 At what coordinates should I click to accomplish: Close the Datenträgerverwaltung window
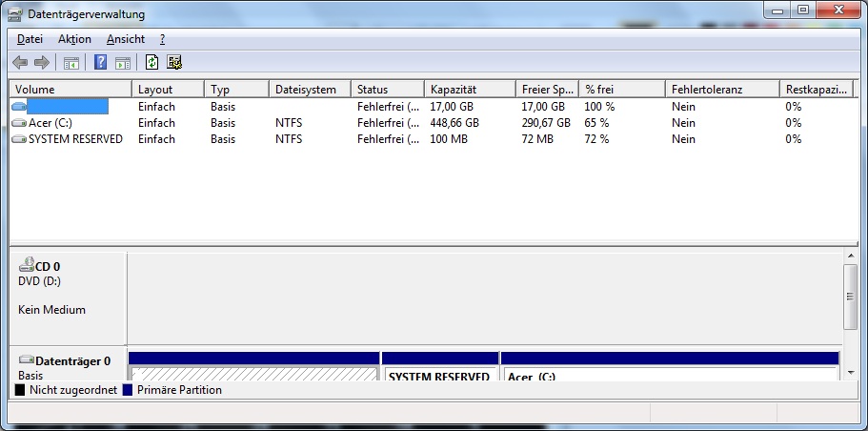[838, 10]
